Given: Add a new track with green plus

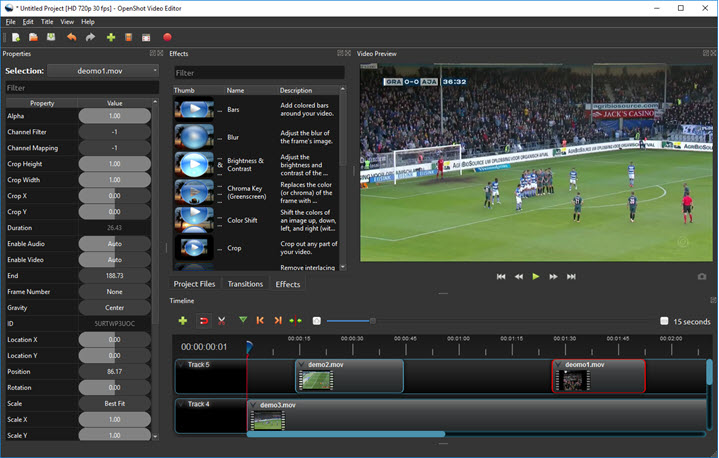Looking at the screenshot, I should [x=183, y=321].
